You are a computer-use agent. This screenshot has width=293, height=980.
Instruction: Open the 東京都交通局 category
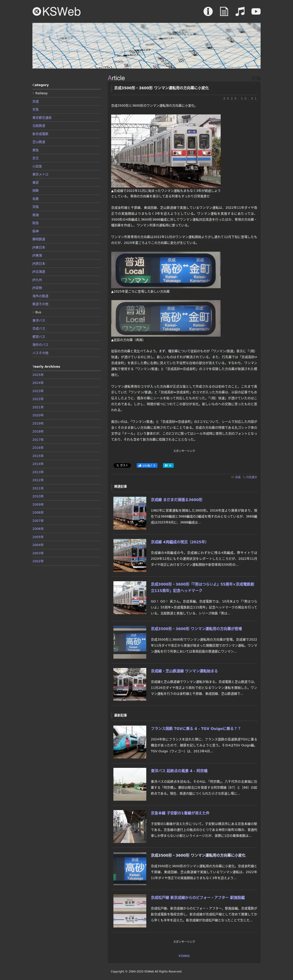click(x=42, y=118)
